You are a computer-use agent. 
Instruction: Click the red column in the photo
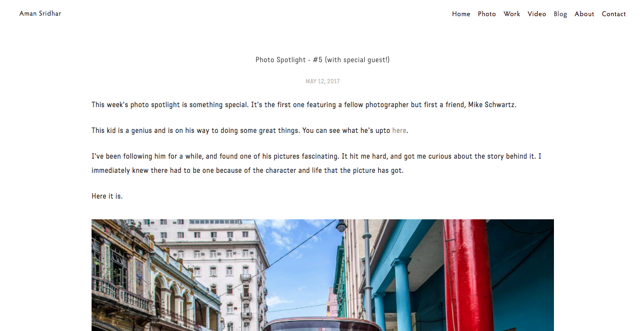pos(468,275)
